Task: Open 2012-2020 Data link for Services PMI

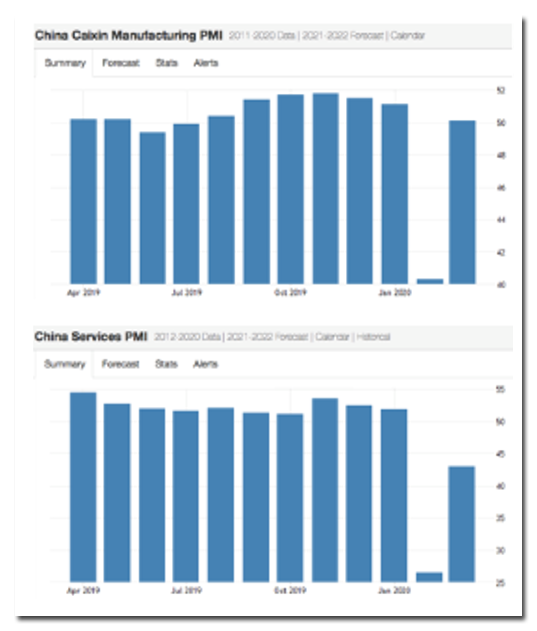Action: click(x=187, y=337)
